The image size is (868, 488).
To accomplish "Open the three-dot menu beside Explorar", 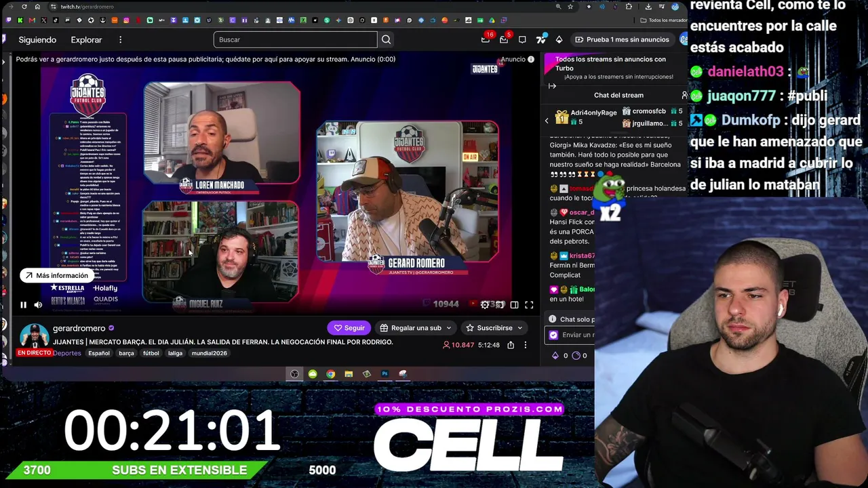I will [x=120, y=39].
